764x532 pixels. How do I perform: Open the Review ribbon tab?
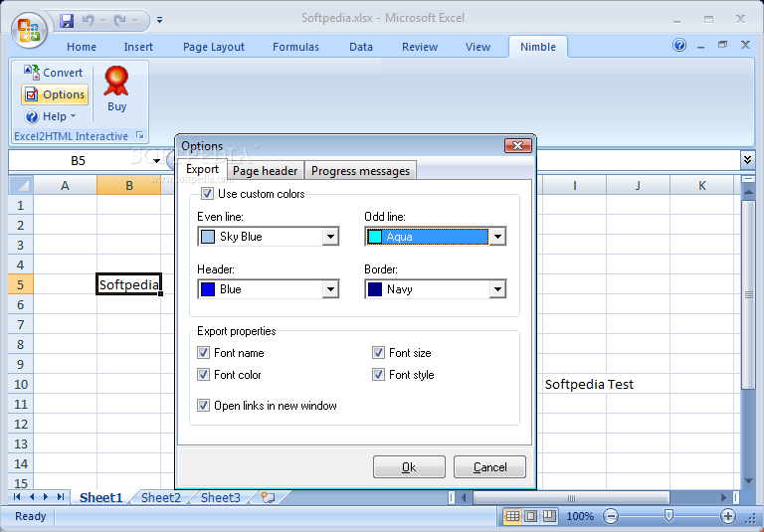tap(420, 47)
